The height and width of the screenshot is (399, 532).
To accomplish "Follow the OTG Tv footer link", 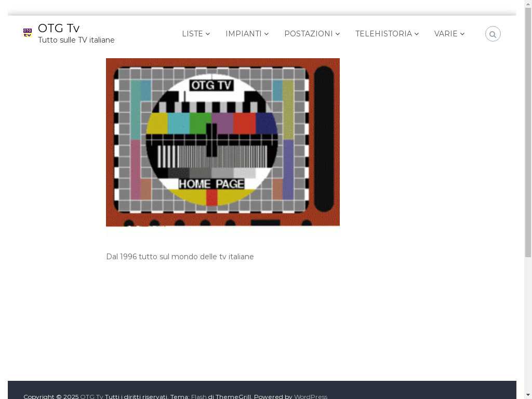I will click(x=91, y=396).
